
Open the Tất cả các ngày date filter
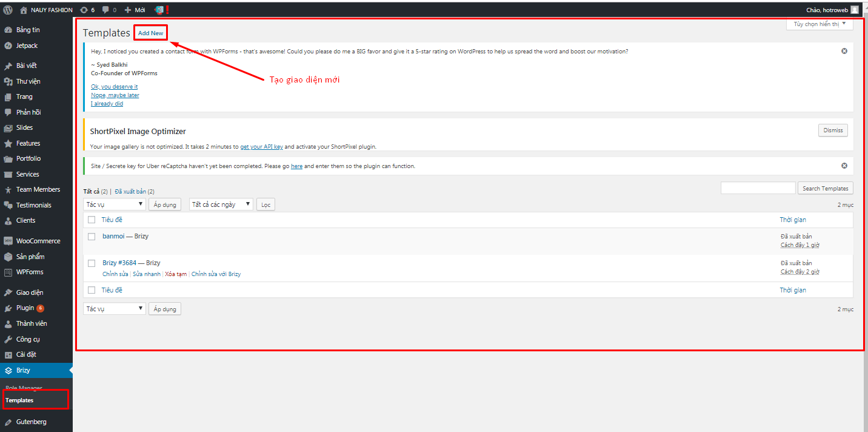pyautogui.click(x=221, y=204)
